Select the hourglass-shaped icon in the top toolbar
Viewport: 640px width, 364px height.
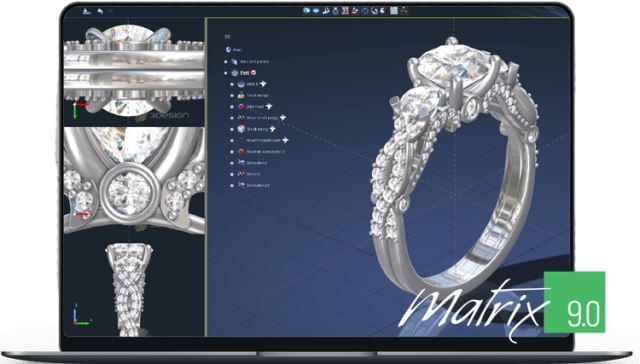pos(345,11)
